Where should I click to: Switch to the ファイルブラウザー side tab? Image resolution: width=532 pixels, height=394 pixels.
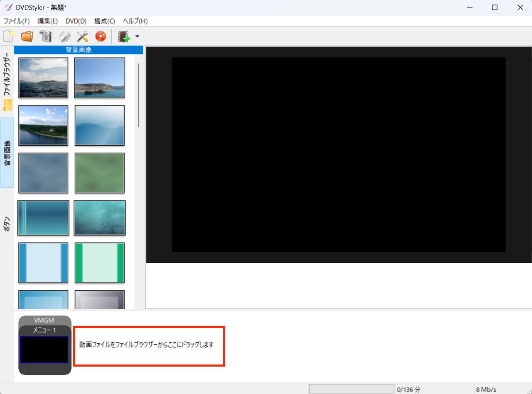click(x=7, y=82)
